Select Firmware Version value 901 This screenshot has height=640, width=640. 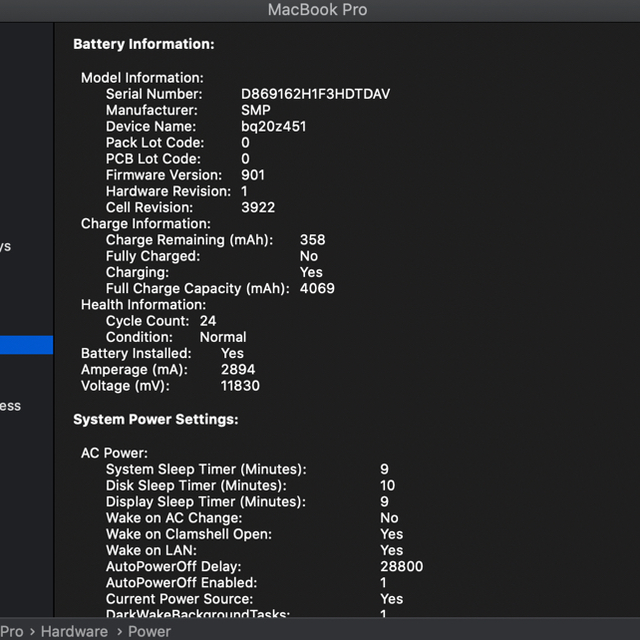253,175
